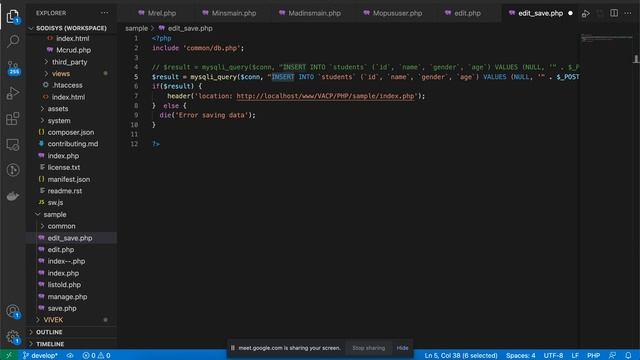Viewport: 640px width, 360px height.
Task: Click feedback icon in status bar
Action: pyautogui.click(x=613, y=355)
